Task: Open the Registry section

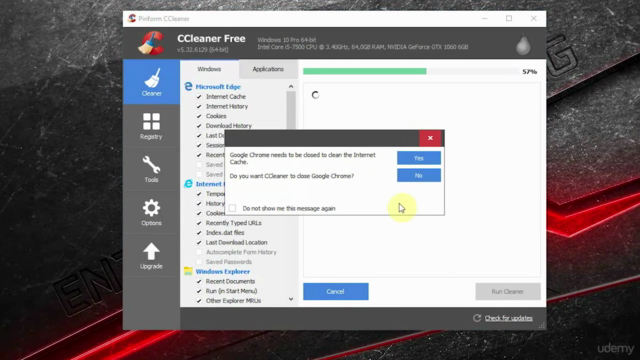Action: click(x=151, y=126)
